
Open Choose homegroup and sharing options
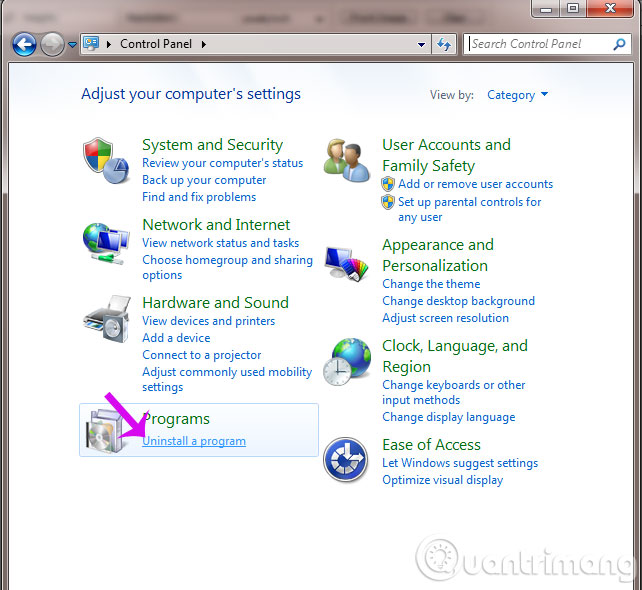coord(227,267)
